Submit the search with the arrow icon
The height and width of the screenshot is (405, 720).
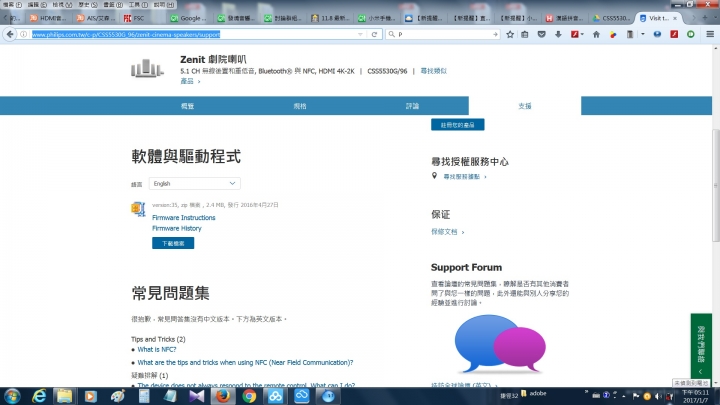point(495,34)
